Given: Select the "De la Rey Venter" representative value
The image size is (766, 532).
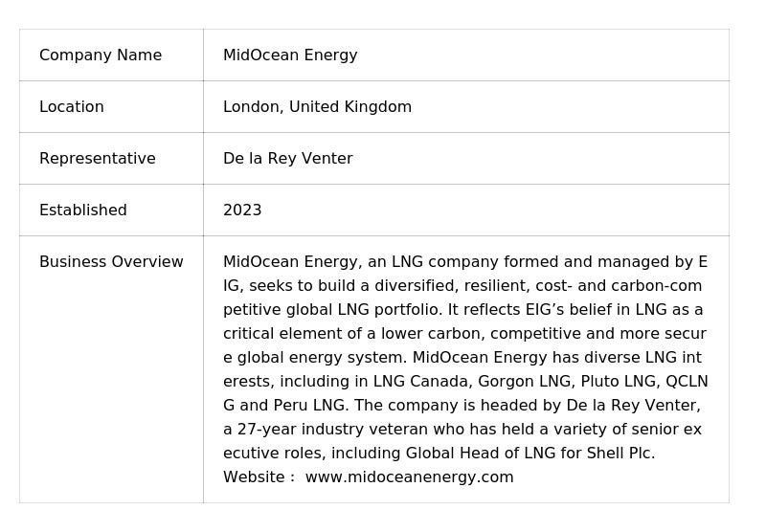Looking at the screenshot, I should click(x=287, y=159).
